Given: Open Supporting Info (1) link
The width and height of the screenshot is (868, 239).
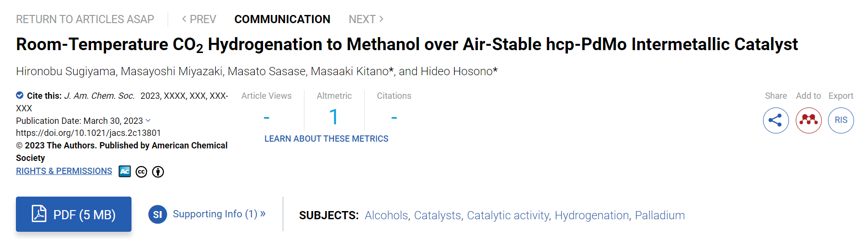Looking at the screenshot, I should (x=219, y=214).
